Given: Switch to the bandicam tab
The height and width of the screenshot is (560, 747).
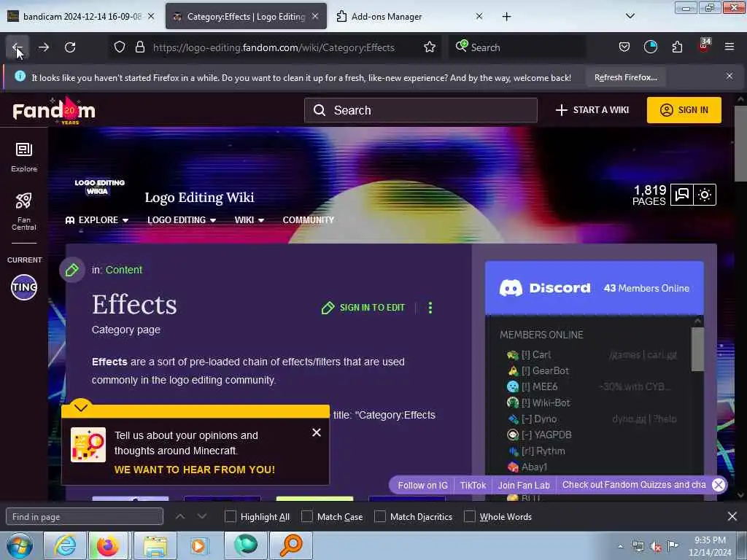Looking at the screenshot, I should pos(82,17).
